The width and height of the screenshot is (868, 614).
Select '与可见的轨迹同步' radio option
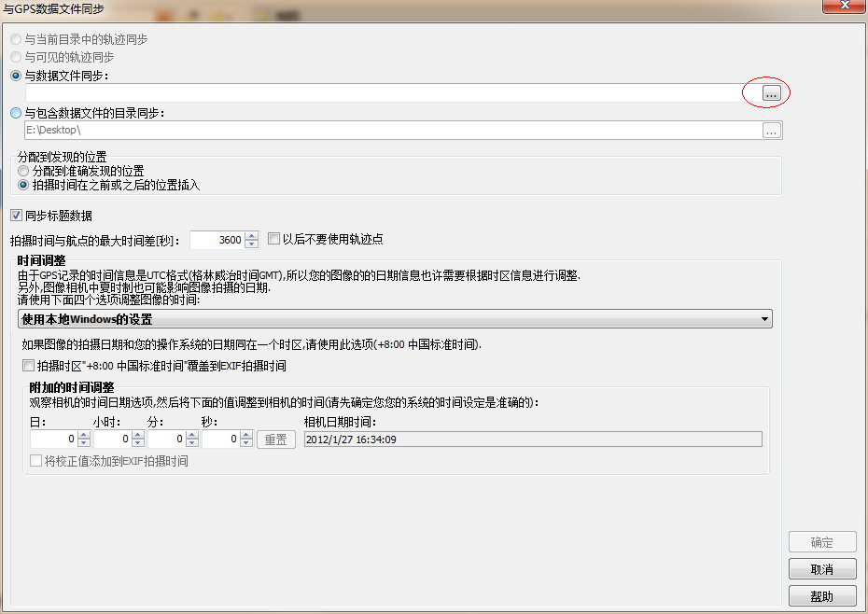pyautogui.click(x=16, y=57)
